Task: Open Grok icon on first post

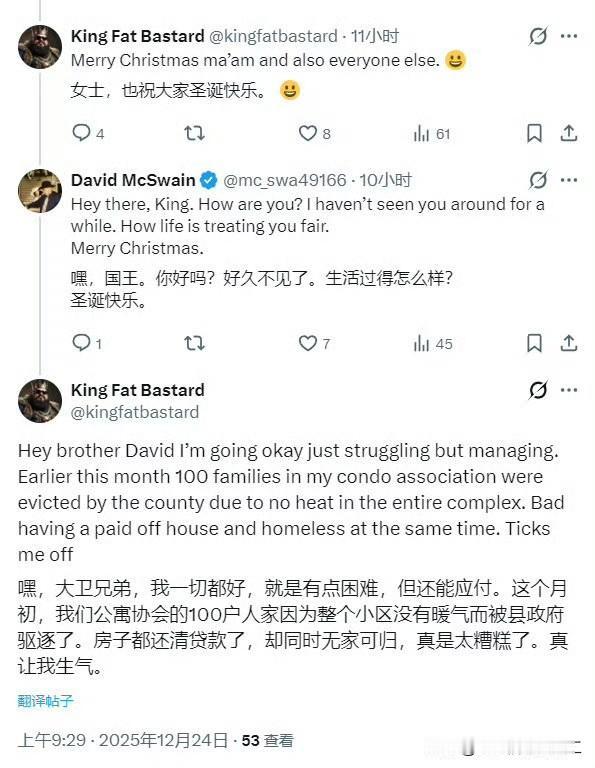Action: pos(538,36)
